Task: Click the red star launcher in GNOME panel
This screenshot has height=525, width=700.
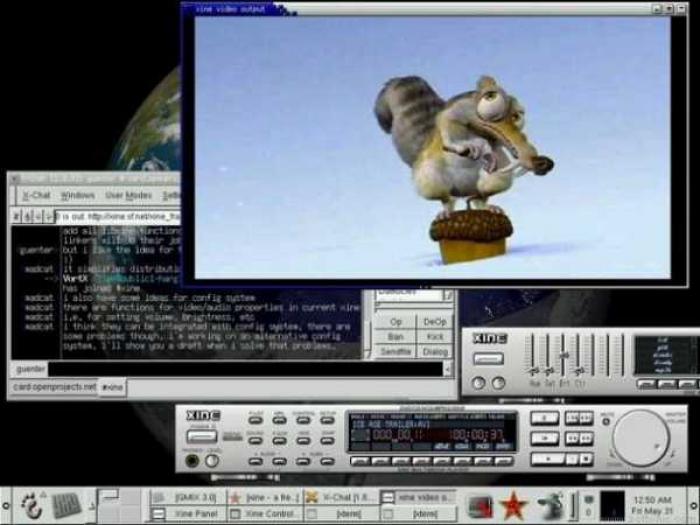Action: (x=513, y=506)
